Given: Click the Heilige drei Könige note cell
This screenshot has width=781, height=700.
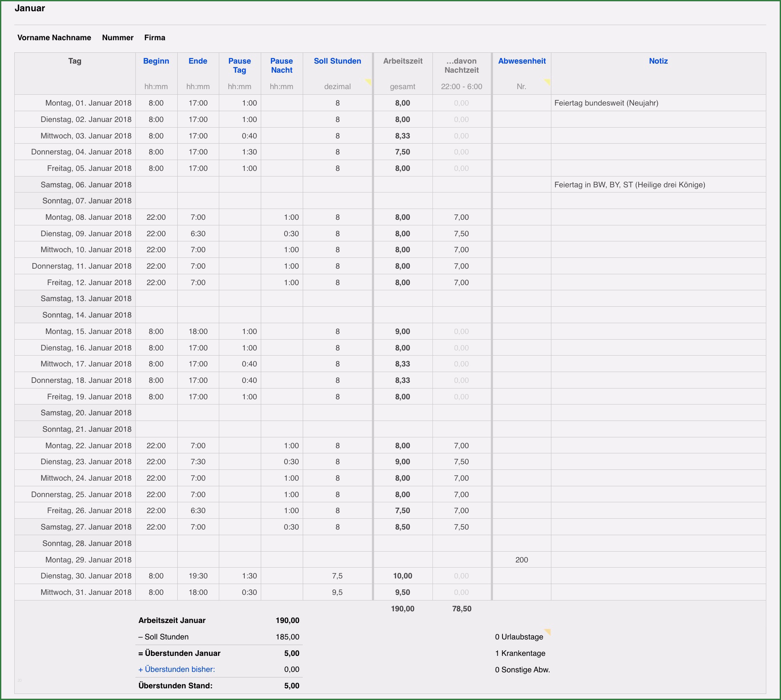Looking at the screenshot, I should (x=658, y=185).
